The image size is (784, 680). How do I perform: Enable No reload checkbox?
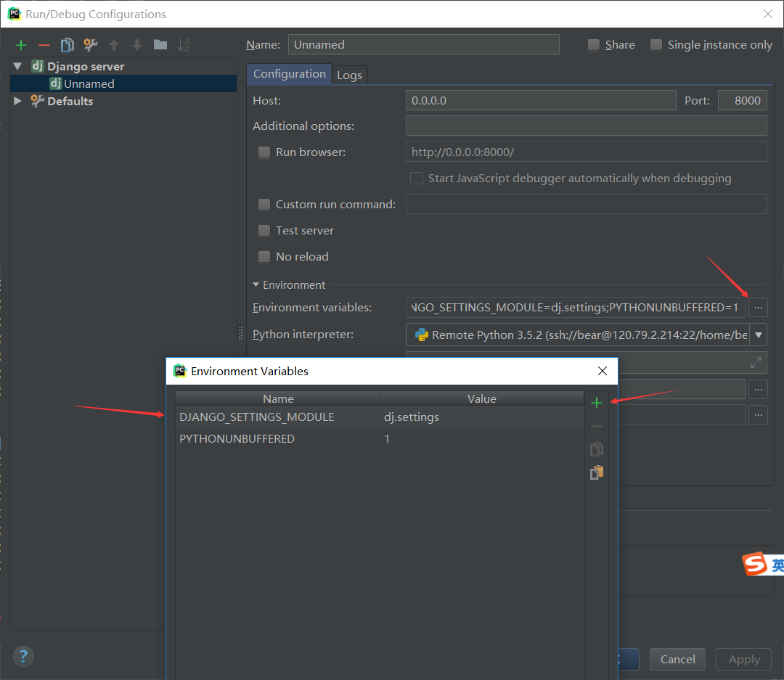click(264, 256)
